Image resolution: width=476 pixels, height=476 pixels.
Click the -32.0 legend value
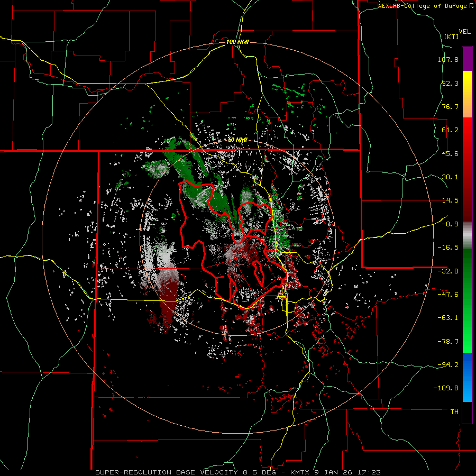448,271
